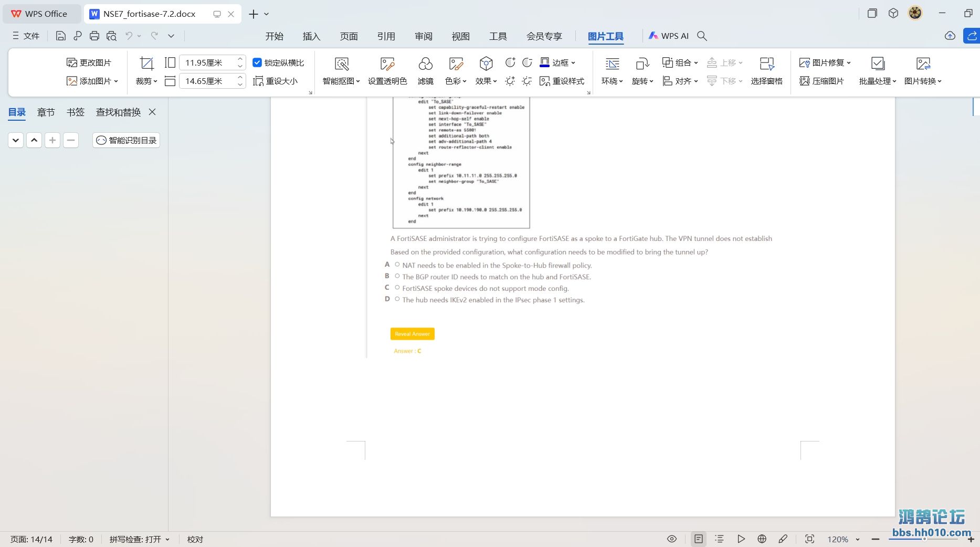Switch to outline view icon in status bar
The width and height of the screenshot is (980, 547).
point(719,539)
